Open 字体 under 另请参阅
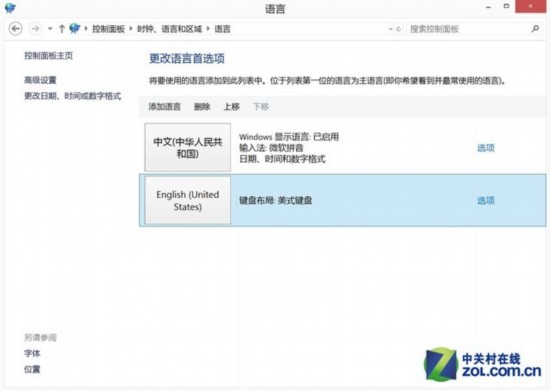The width and height of the screenshot is (550, 391). pyautogui.click(x=32, y=353)
